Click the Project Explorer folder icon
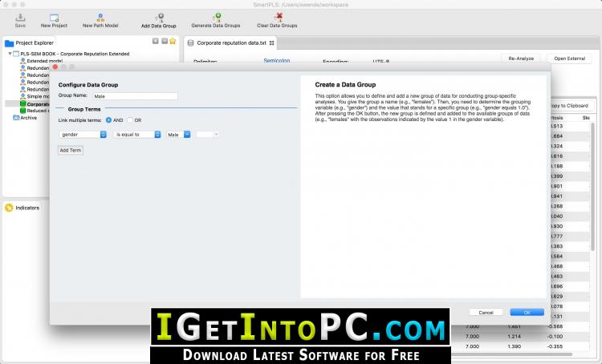 pyautogui.click(x=9, y=43)
